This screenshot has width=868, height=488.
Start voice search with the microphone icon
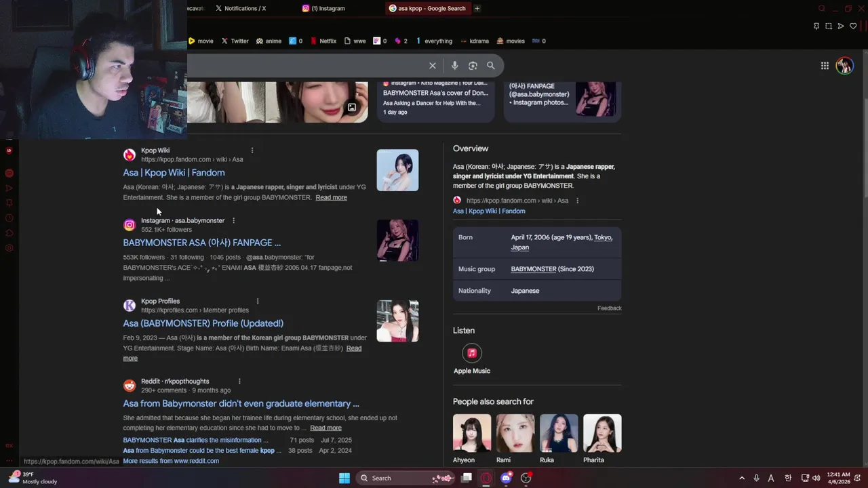[454, 66]
